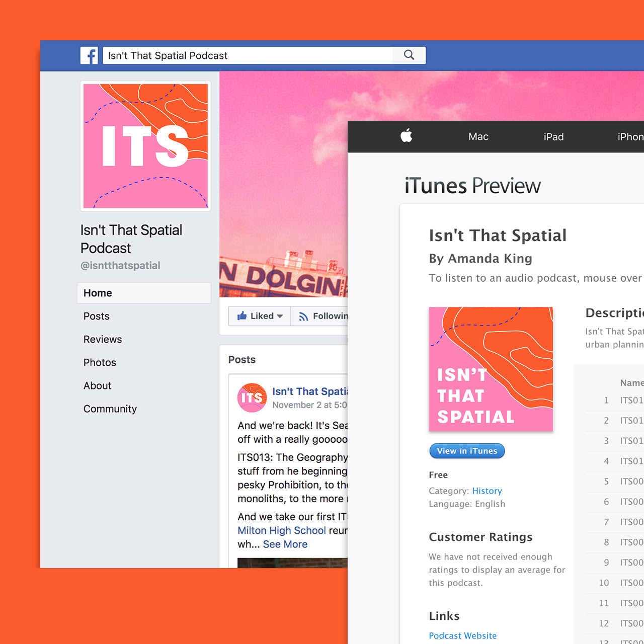Click the podcast cover artwork in iTunes

[x=491, y=369]
